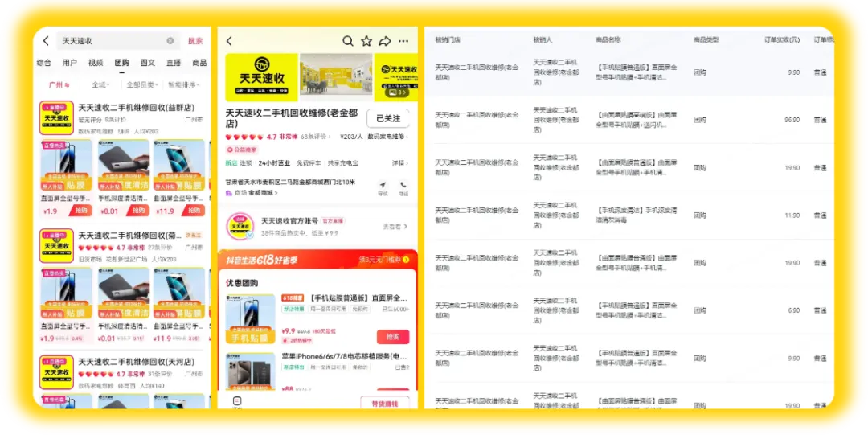The height and width of the screenshot is (435, 868).
Task: Tap the 电话 phone call icon
Action: click(x=403, y=185)
